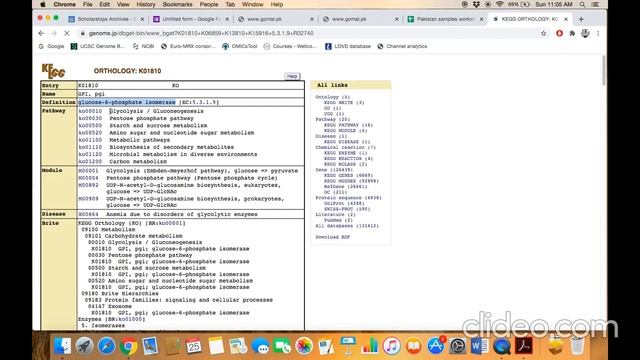Screen dimensions: 640x360
Task: Open a new tab with the plus button
Action: (581, 19)
